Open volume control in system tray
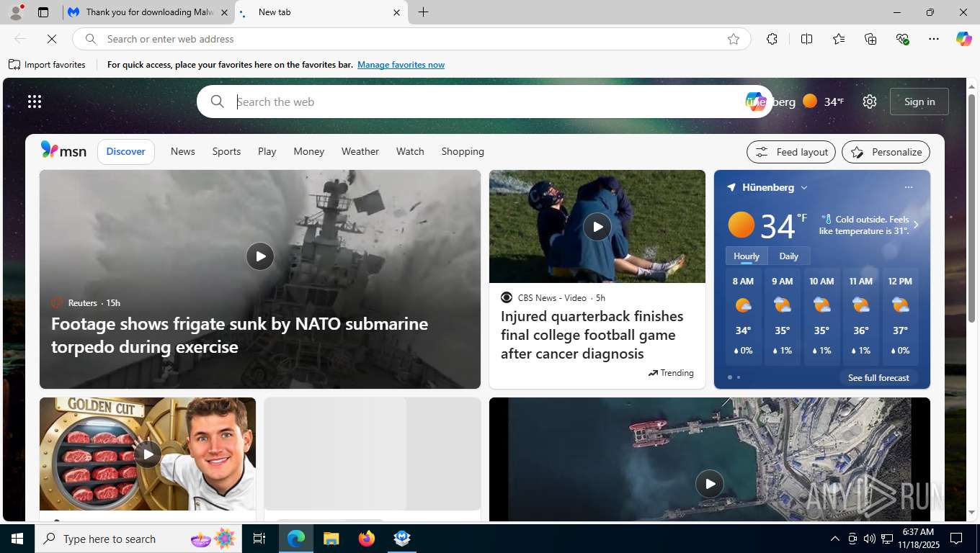Image resolution: width=980 pixels, height=553 pixels. point(870,539)
